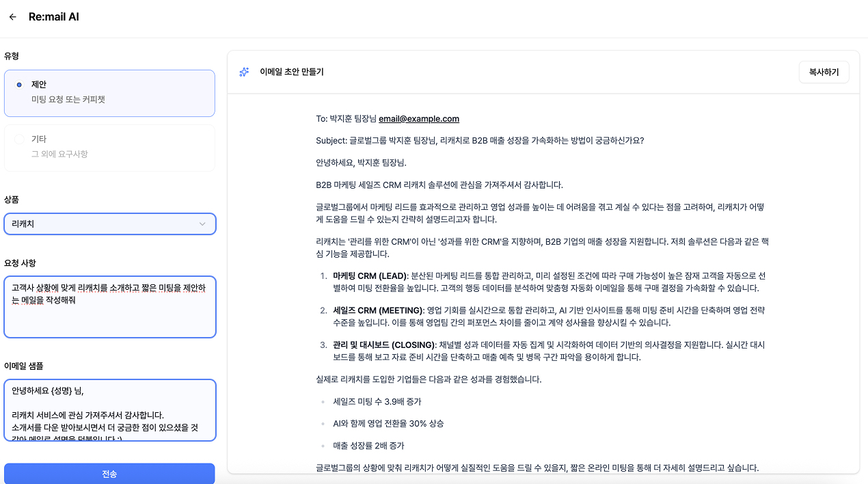The image size is (868, 484).
Task: Click the 미팅 요청 또는 커피챗 description
Action: coord(68,100)
